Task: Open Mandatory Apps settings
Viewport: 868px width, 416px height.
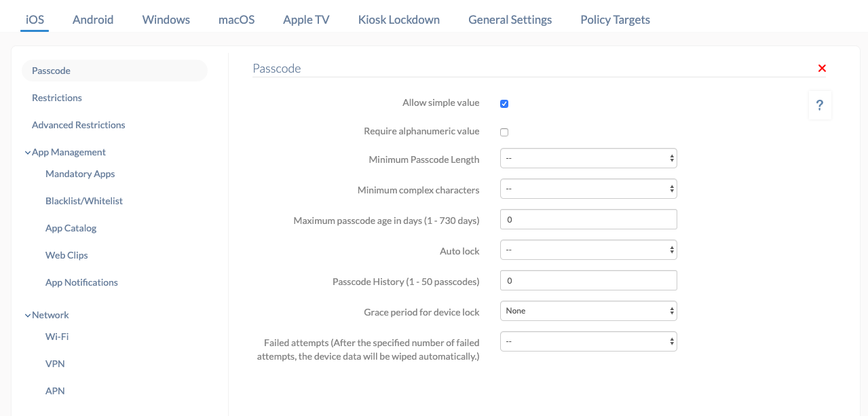Action: pos(80,174)
